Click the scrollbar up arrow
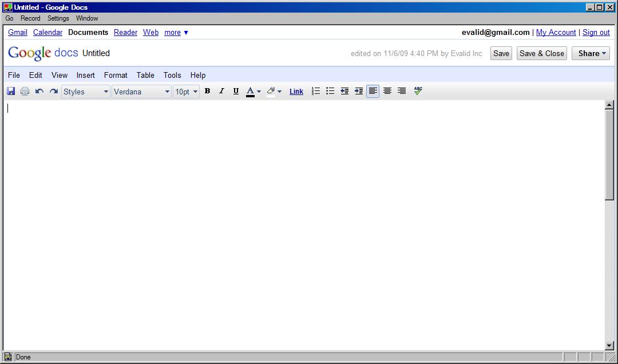 coord(609,105)
